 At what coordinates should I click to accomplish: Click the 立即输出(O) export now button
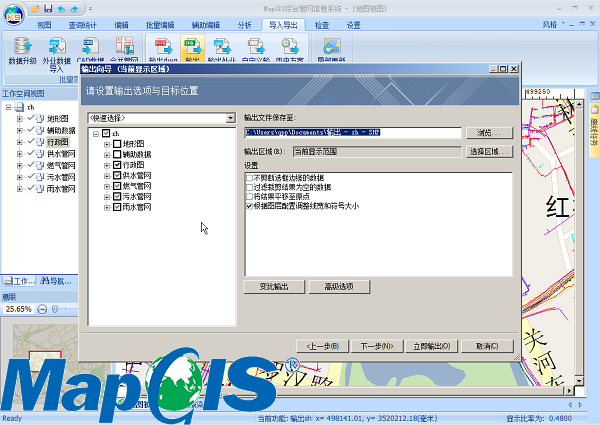click(432, 346)
